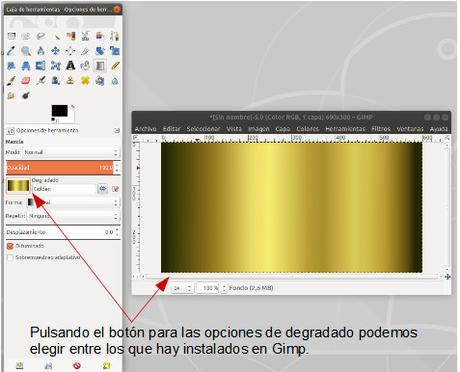
Task: Select the Measure compass tool
Action: click(41, 51)
